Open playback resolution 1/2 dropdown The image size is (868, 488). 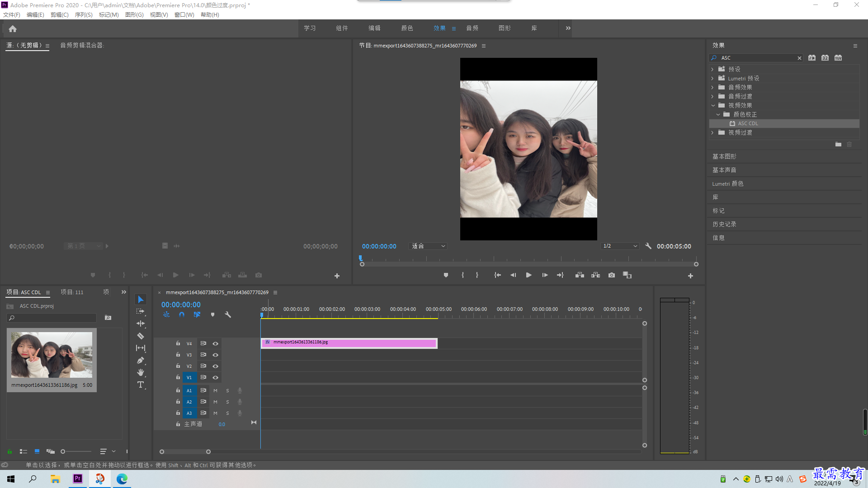[x=620, y=246]
